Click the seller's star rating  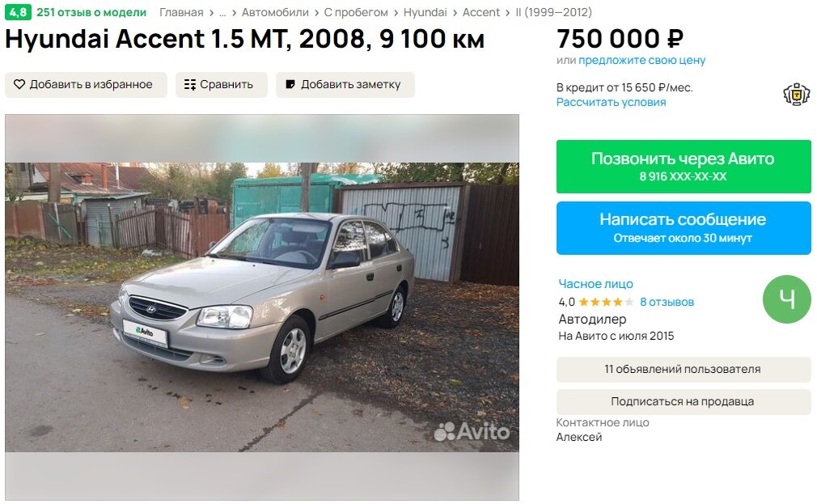pyautogui.click(x=606, y=302)
